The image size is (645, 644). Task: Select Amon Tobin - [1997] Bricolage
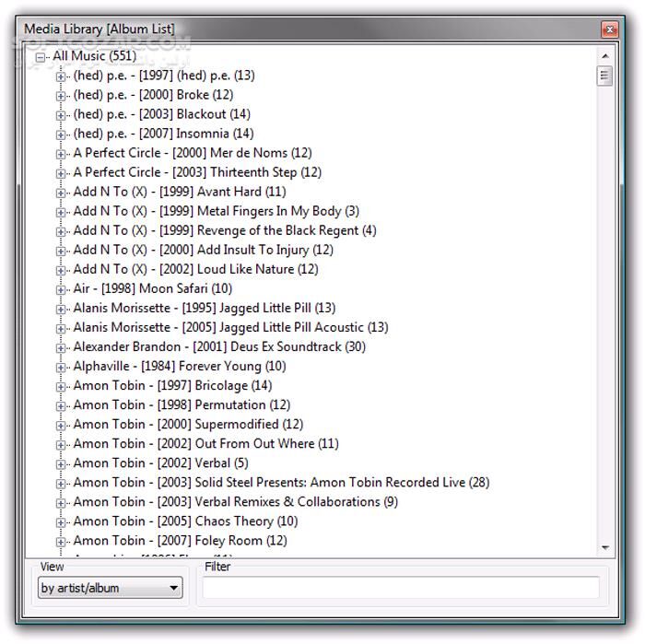173,385
